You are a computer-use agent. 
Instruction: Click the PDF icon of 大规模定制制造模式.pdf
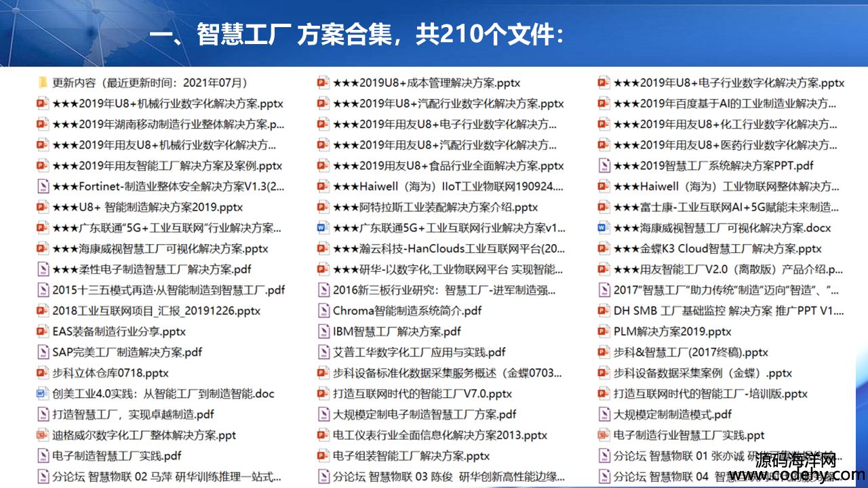click(604, 414)
